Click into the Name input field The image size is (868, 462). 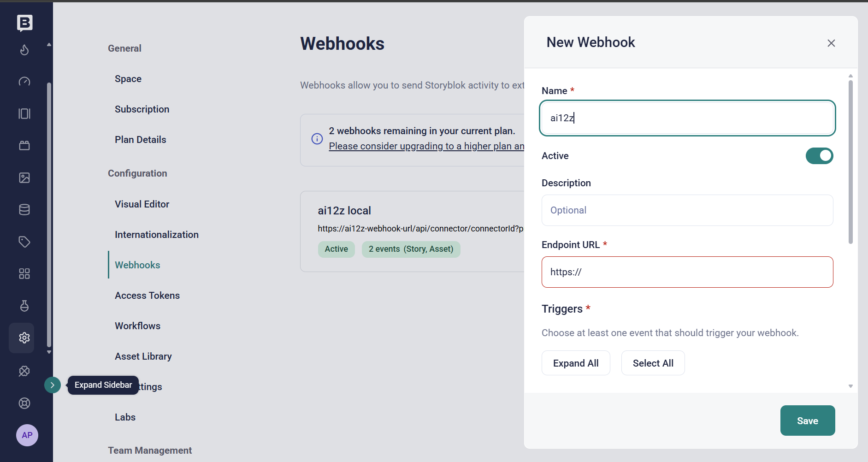(687, 118)
